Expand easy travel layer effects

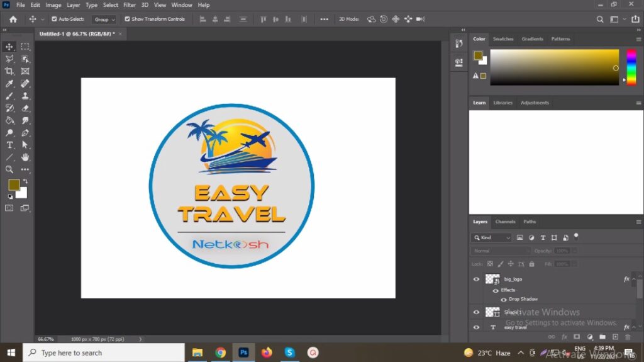click(x=634, y=327)
